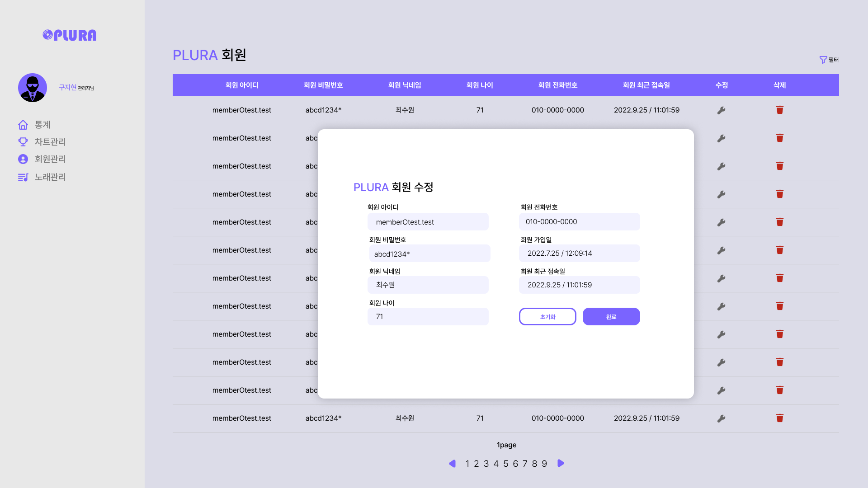The width and height of the screenshot is (868, 488).
Task: Click the wrench edit icon in last row
Action: (722, 418)
